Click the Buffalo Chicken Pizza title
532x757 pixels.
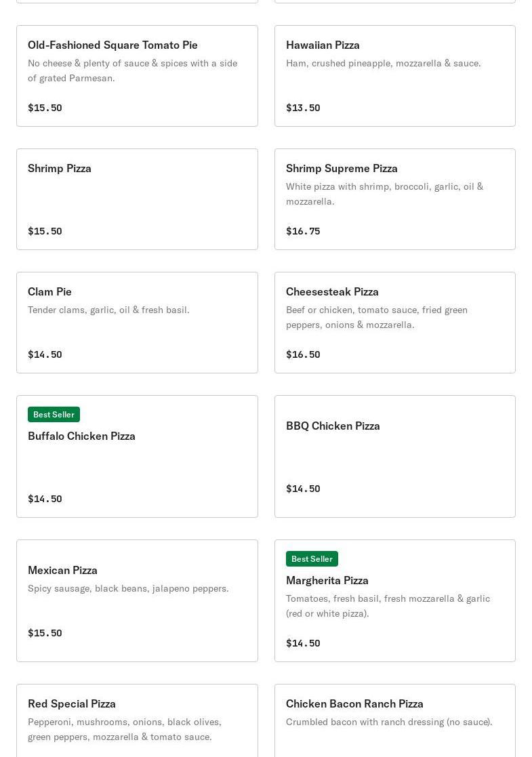point(81,436)
